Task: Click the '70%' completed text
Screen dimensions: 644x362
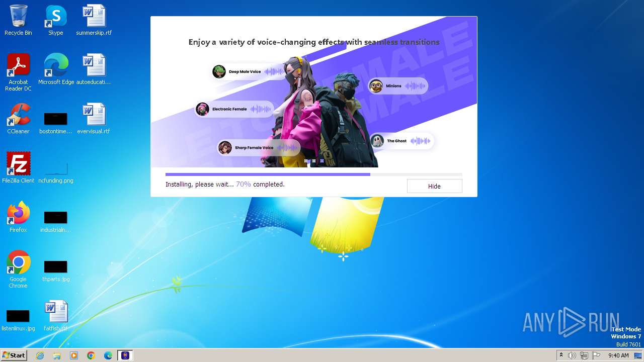Action: (x=244, y=185)
